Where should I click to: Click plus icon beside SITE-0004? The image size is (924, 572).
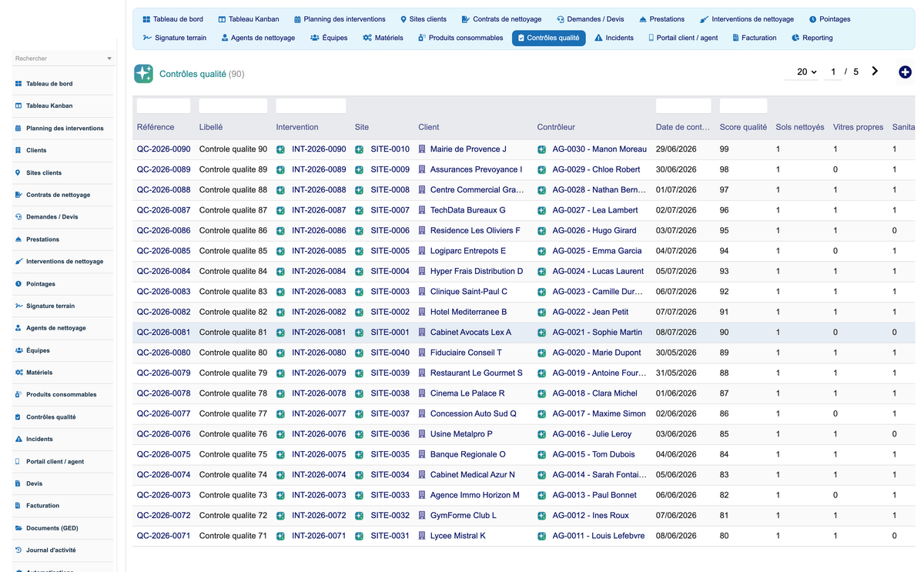tap(359, 272)
